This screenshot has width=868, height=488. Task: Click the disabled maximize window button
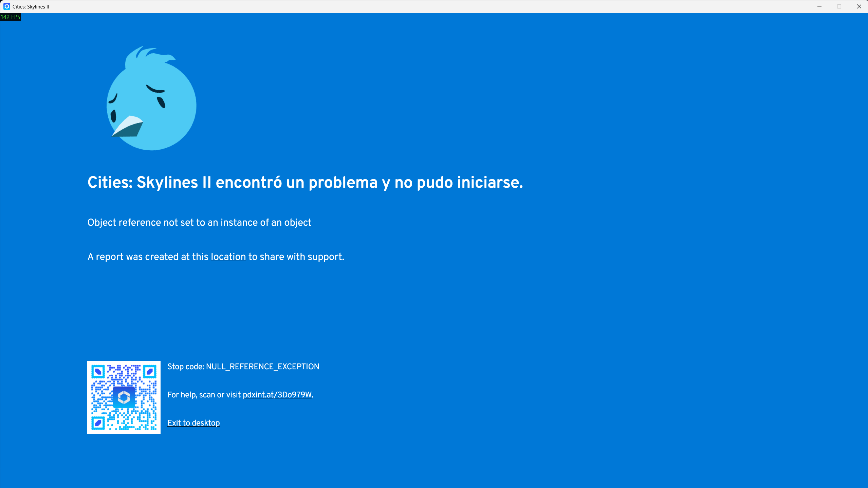839,6
